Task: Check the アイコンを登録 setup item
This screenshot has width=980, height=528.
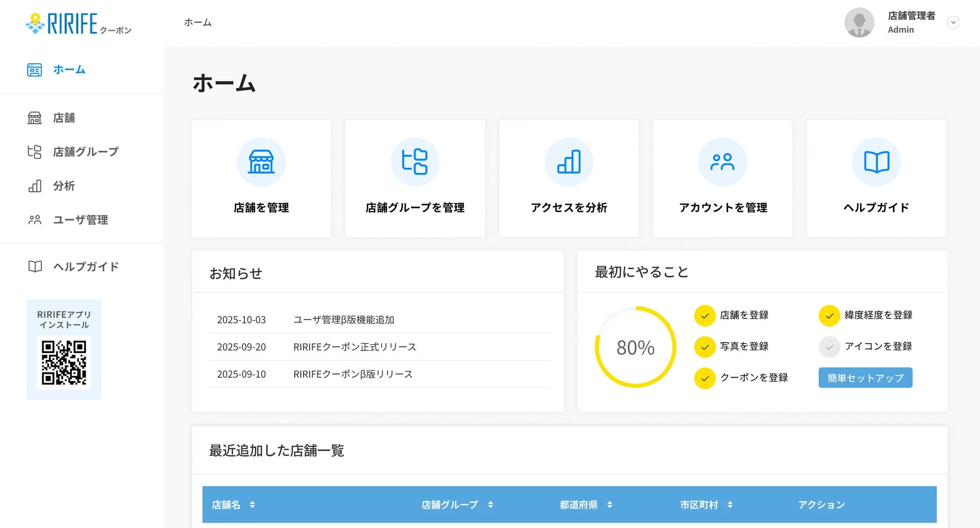Action: [829, 347]
